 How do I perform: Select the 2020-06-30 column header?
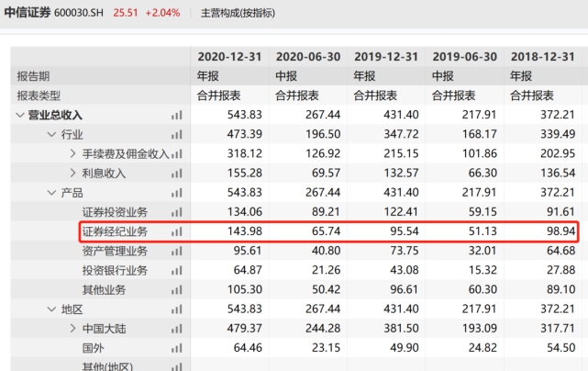tap(308, 57)
